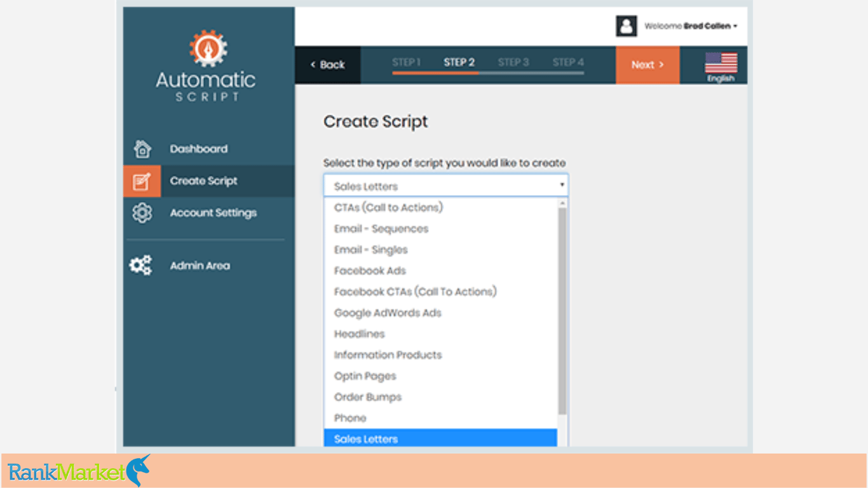
Task: Jump to STEP 3 tab
Action: point(513,62)
